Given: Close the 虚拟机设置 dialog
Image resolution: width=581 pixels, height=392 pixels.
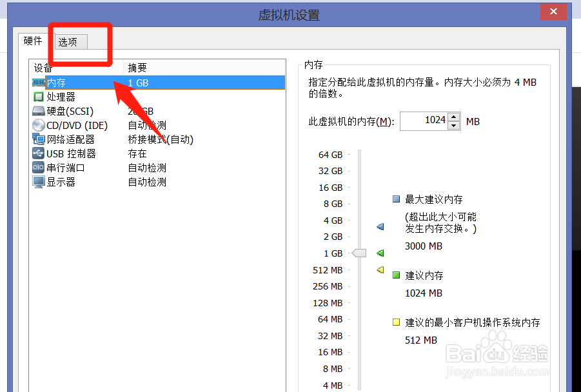Looking at the screenshot, I should point(553,11).
